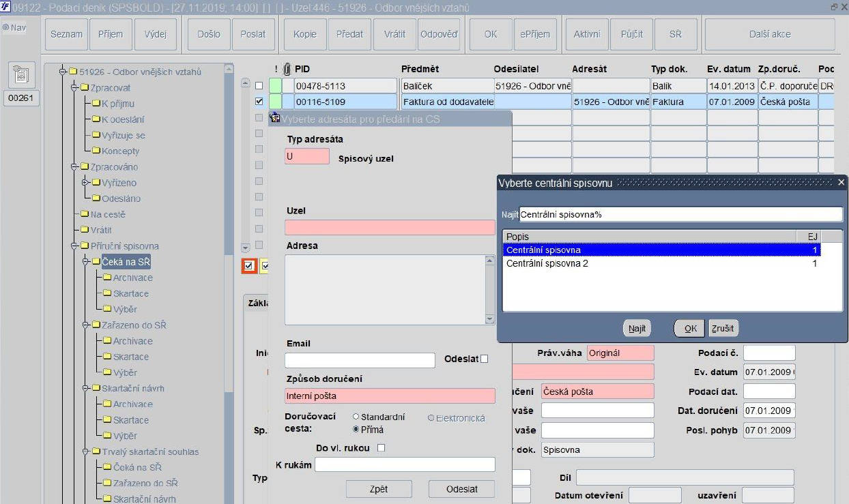Collapse the highlighted Čeká na SŘ node
This screenshot has width=849, height=504.
[x=85, y=262]
